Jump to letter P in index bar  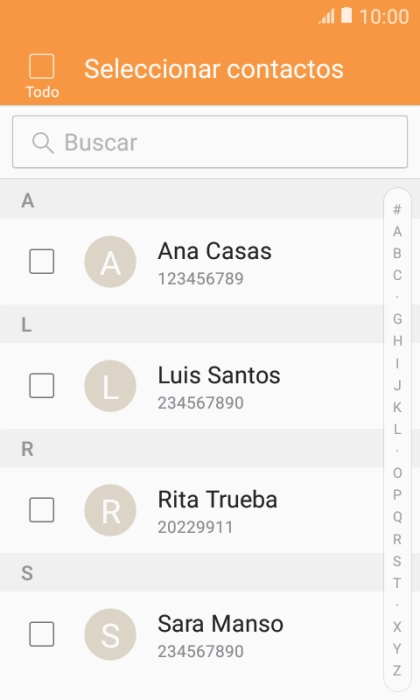397,495
